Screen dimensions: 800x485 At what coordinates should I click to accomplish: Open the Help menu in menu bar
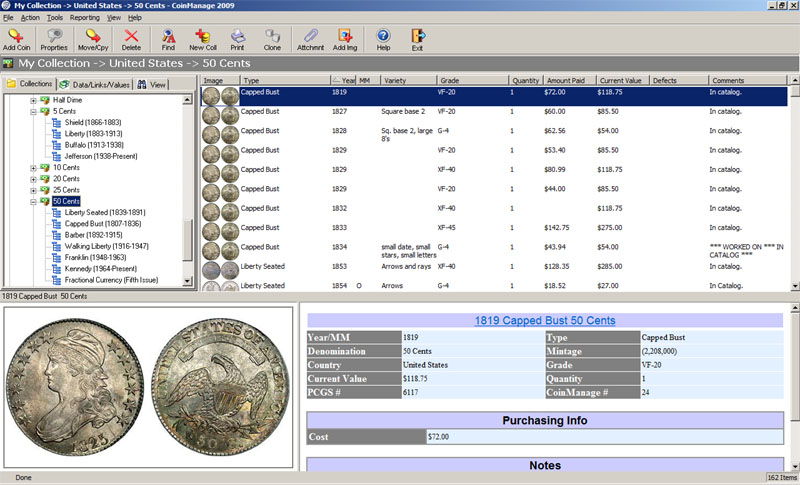tap(135, 17)
